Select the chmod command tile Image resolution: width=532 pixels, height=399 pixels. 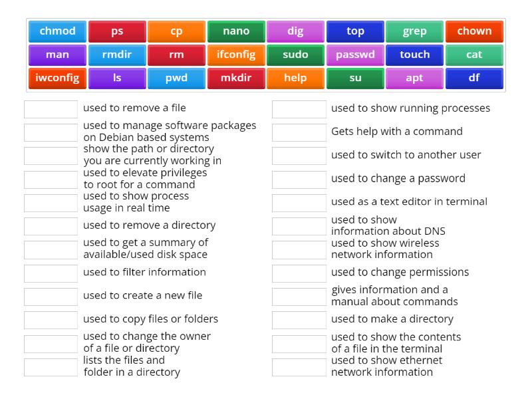[57, 31]
